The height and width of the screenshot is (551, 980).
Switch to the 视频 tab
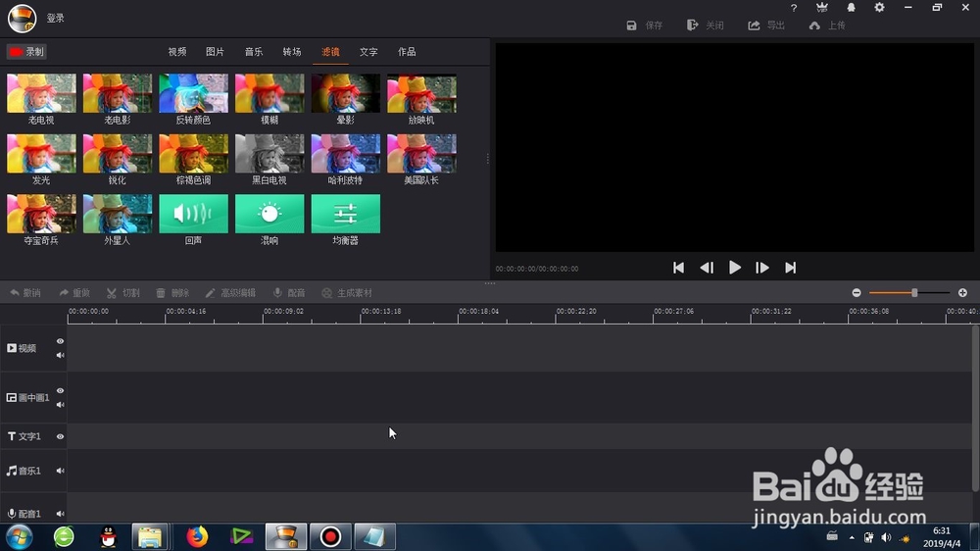(x=176, y=52)
